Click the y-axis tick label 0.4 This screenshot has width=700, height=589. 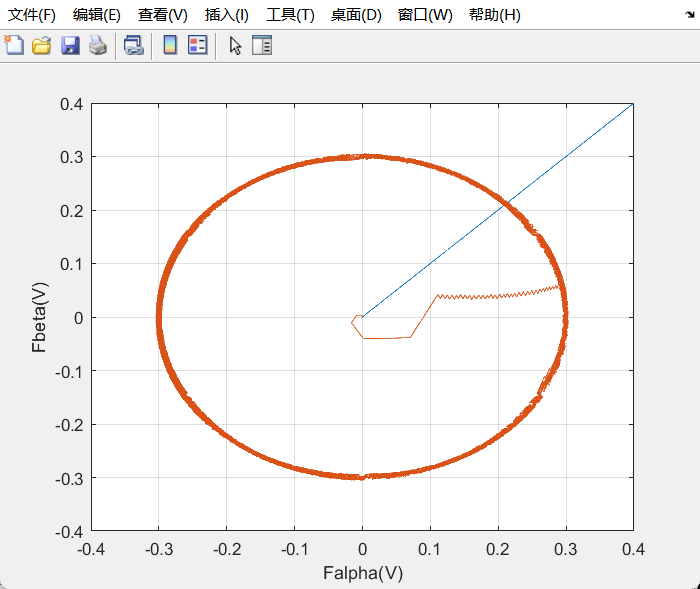click(71, 104)
